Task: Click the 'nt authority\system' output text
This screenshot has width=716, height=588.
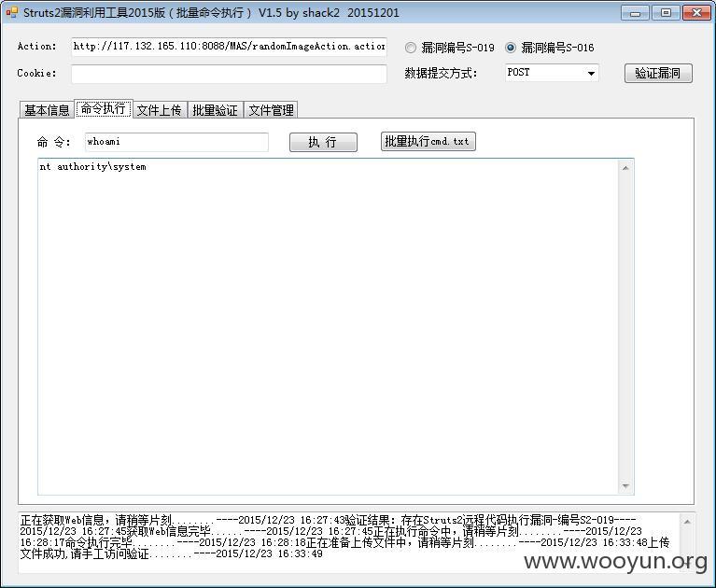Action: tap(92, 167)
